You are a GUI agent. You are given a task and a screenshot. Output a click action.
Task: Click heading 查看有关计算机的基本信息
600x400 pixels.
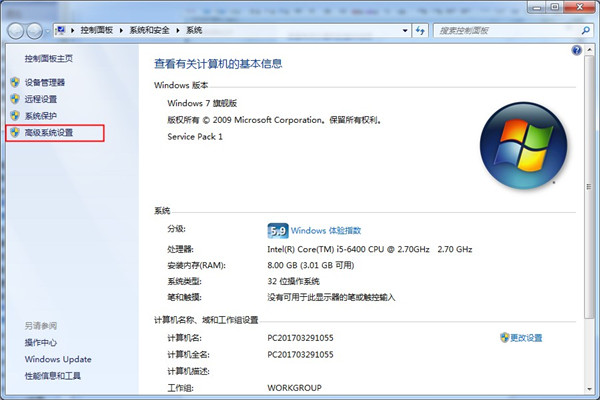pos(218,64)
